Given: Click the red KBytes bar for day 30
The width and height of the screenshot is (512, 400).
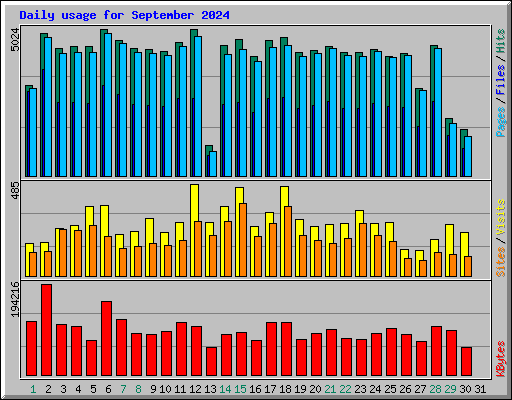Looking at the screenshot, I should click(467, 362).
